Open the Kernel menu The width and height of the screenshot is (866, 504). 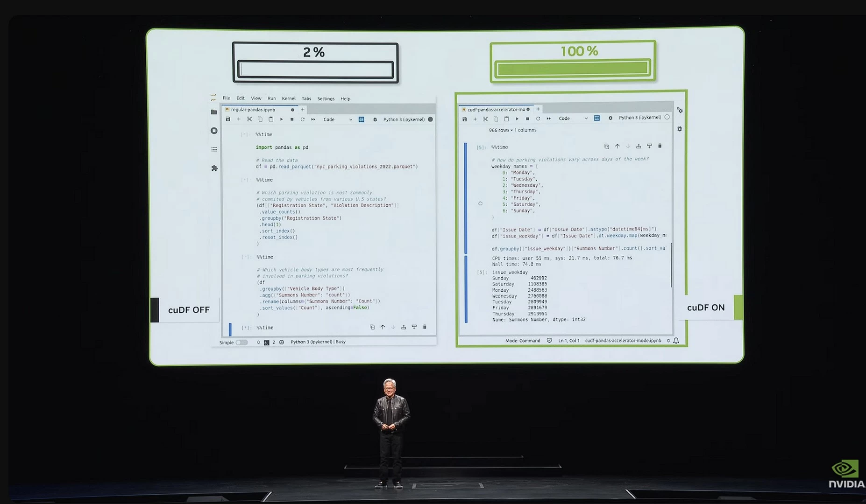[288, 98]
